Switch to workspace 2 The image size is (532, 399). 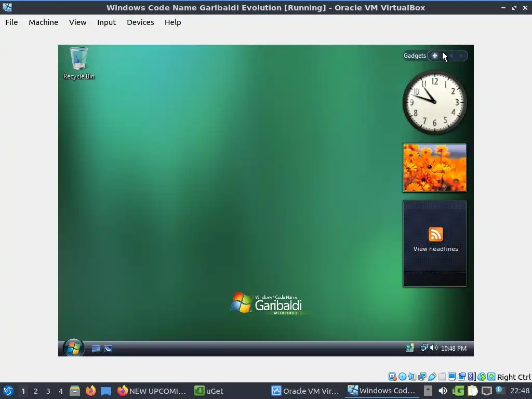point(36,391)
